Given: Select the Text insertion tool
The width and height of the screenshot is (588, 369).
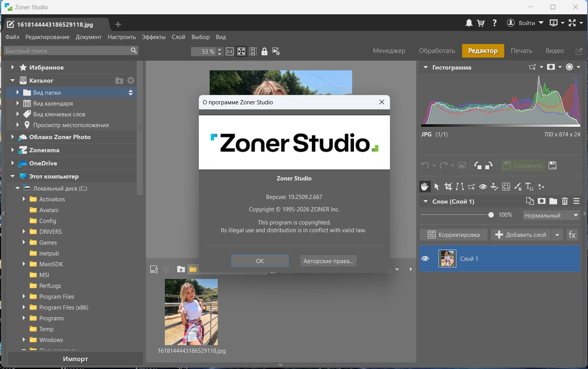Looking at the screenshot, I should pyautogui.click(x=529, y=187).
